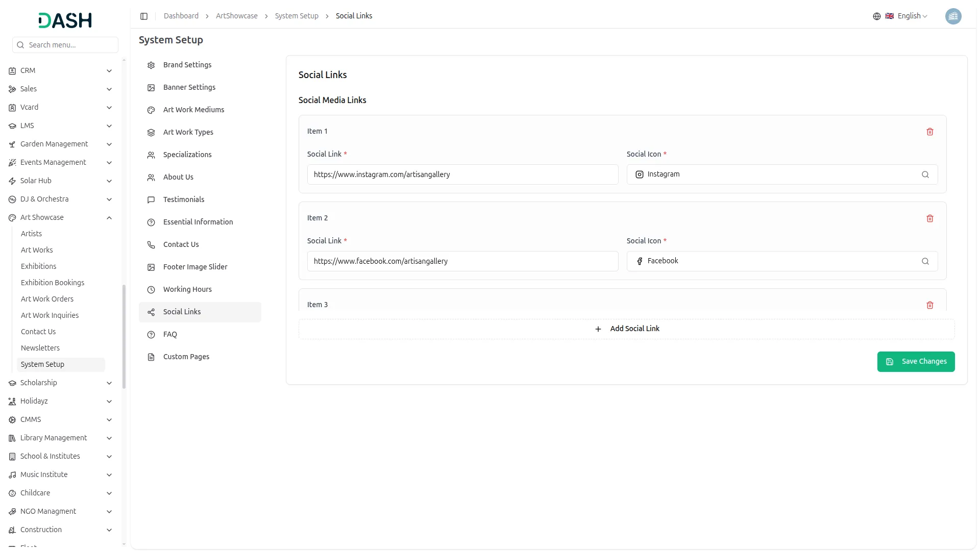Delete Item 1 with trash icon
The image size is (980, 551).
tap(929, 132)
